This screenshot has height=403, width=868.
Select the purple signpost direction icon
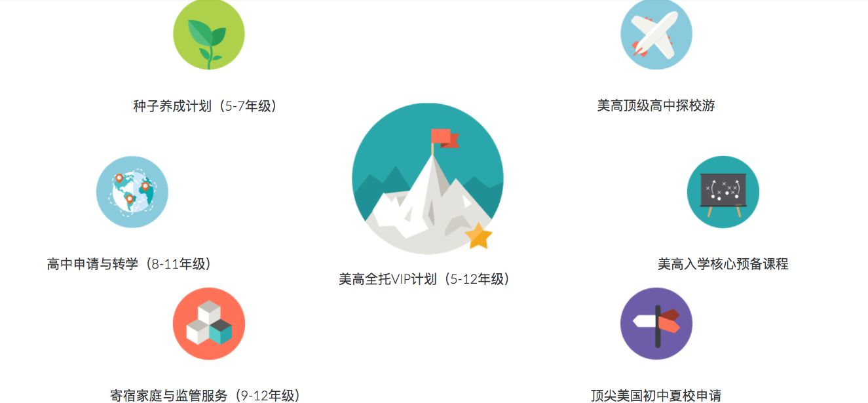click(x=656, y=324)
